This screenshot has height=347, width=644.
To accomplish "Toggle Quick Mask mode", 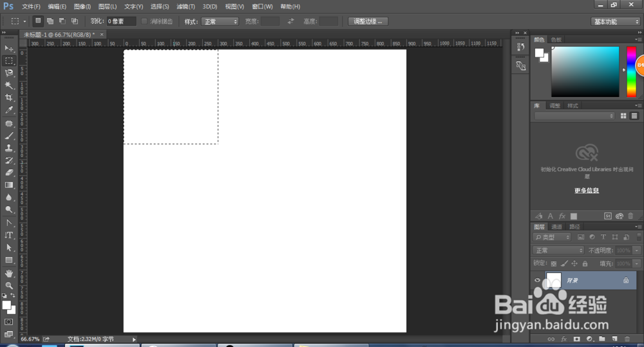I will 8,322.
